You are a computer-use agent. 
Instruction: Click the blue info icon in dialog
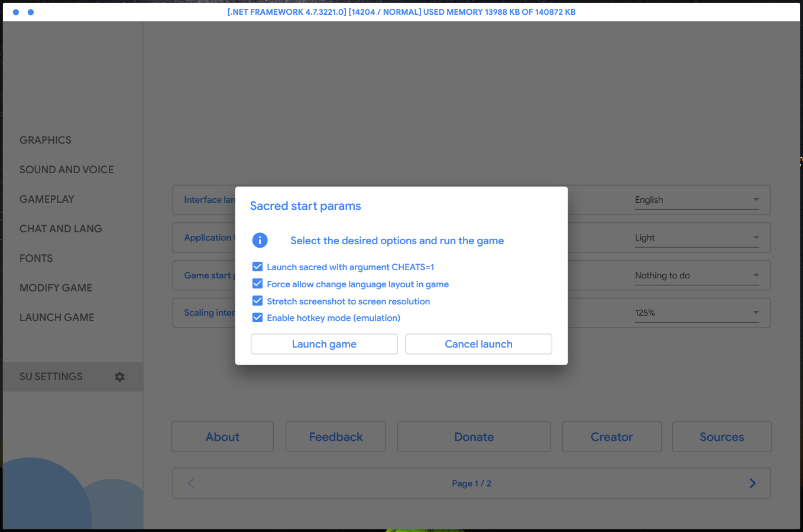[x=260, y=240]
